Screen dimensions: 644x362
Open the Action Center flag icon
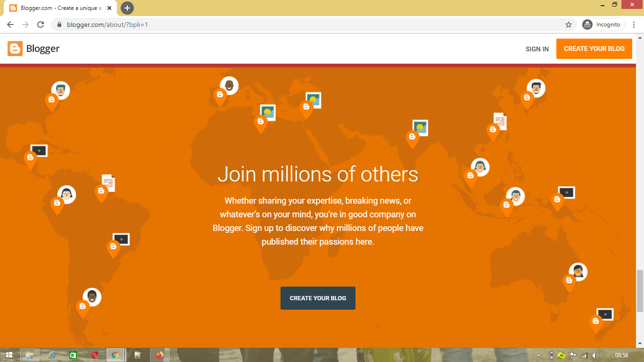[x=573, y=355]
